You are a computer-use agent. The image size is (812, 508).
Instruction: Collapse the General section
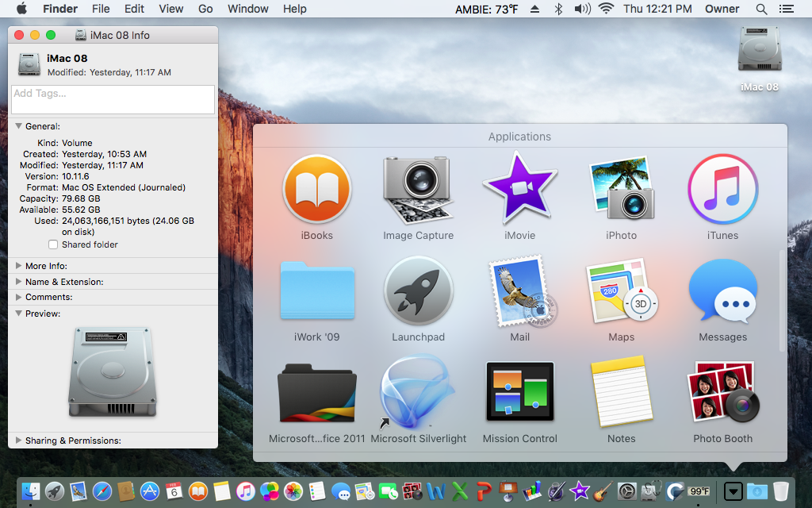[x=19, y=126]
